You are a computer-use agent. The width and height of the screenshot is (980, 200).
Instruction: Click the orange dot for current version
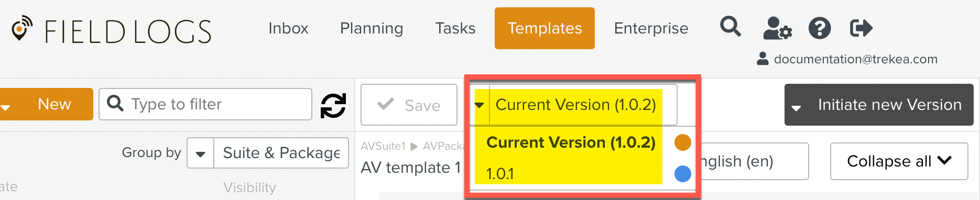pyautogui.click(x=682, y=142)
